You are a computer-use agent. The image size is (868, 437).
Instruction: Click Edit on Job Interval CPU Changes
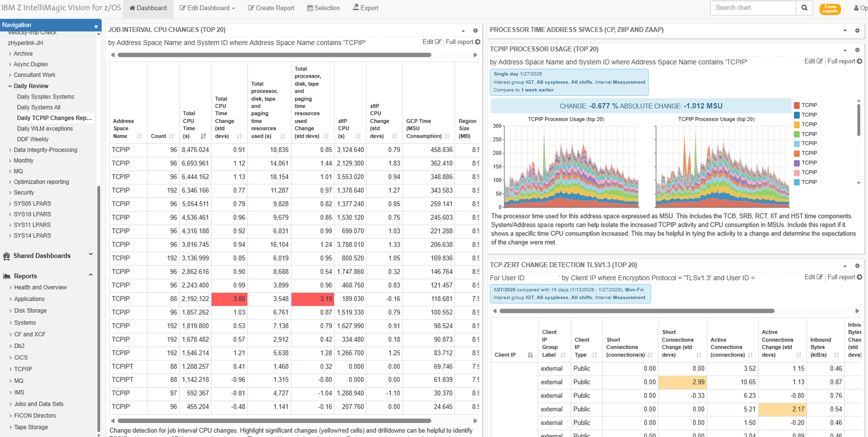[x=431, y=42]
